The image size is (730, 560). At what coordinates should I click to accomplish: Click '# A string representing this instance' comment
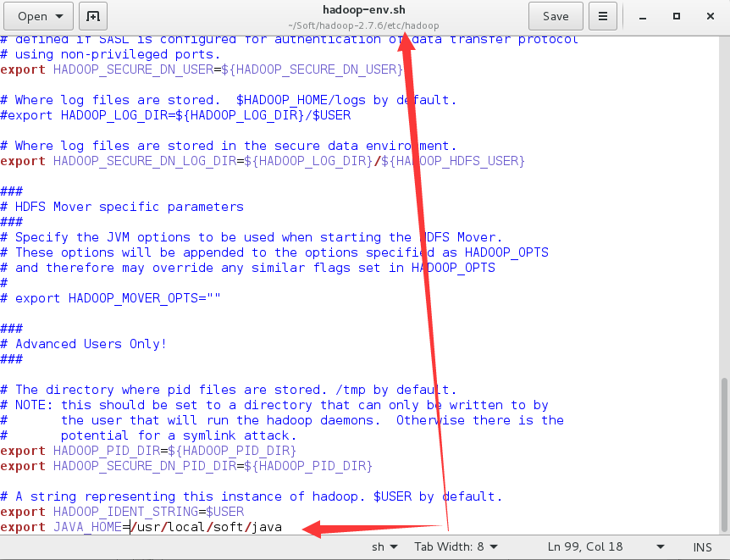252,496
